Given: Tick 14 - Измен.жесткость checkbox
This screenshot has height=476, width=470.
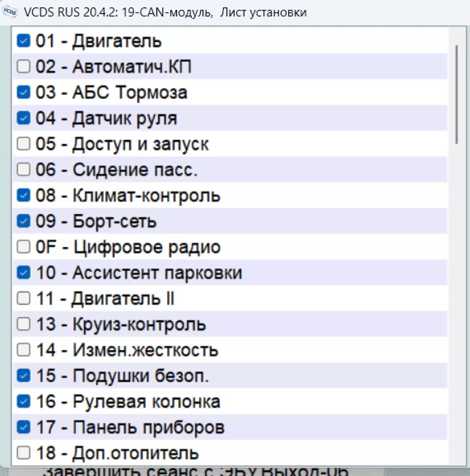Looking at the screenshot, I should [x=24, y=350].
